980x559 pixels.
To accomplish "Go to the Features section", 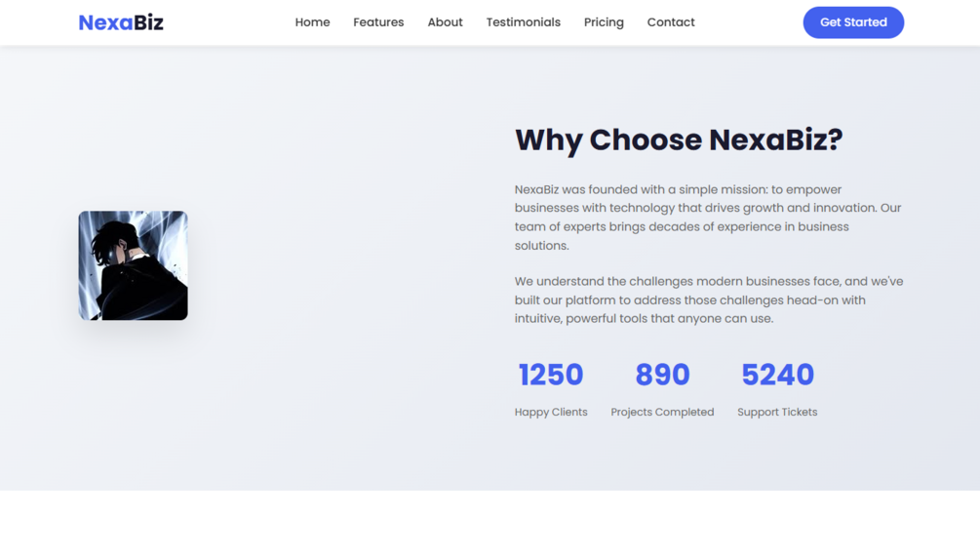I will tap(378, 22).
